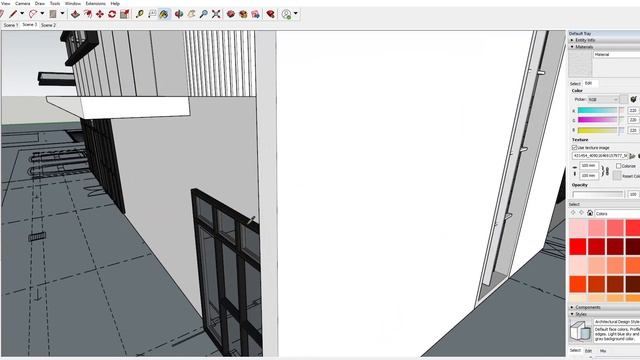Open the Window menu
Viewport: 640px width, 360px height.
pyautogui.click(x=73, y=3)
